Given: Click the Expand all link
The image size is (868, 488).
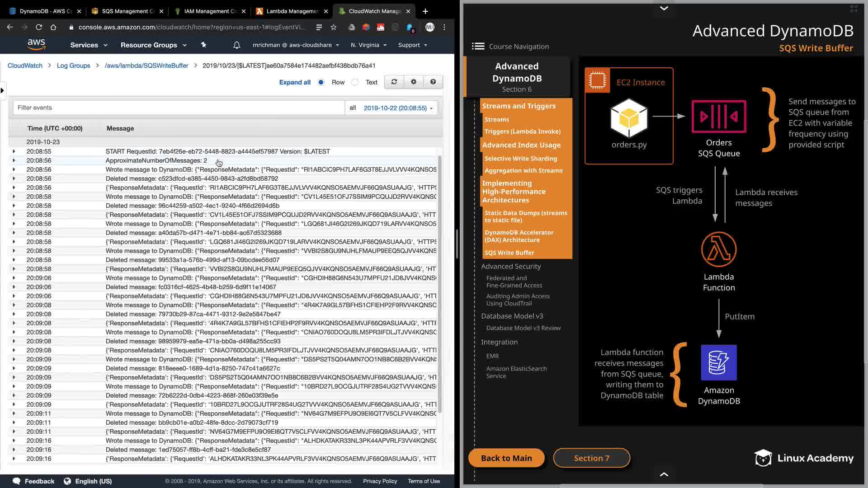Looking at the screenshot, I should pos(295,82).
